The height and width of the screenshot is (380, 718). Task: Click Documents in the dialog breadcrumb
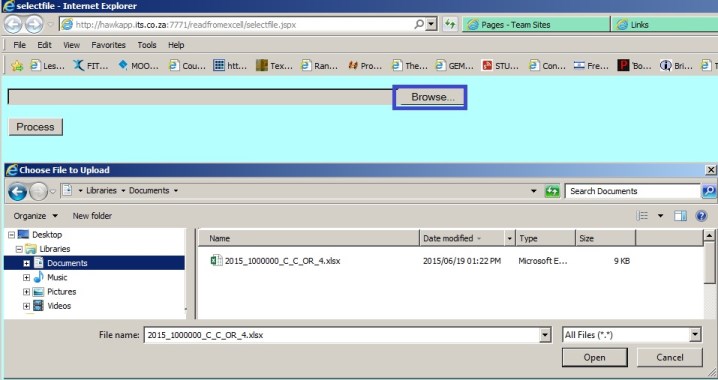(x=149, y=190)
